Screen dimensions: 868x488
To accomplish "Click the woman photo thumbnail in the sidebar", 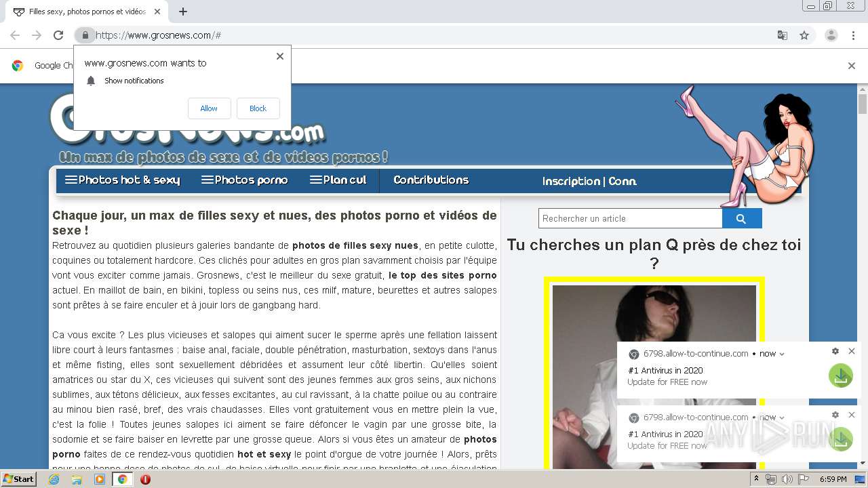I will pos(654,377).
